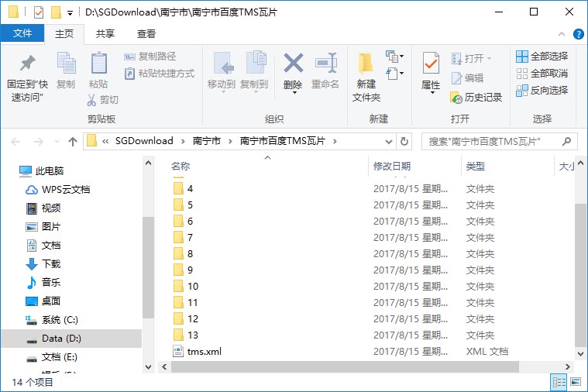Click Select None in the ribbon
Screen dimensions: 588x392
pyautogui.click(x=542, y=74)
